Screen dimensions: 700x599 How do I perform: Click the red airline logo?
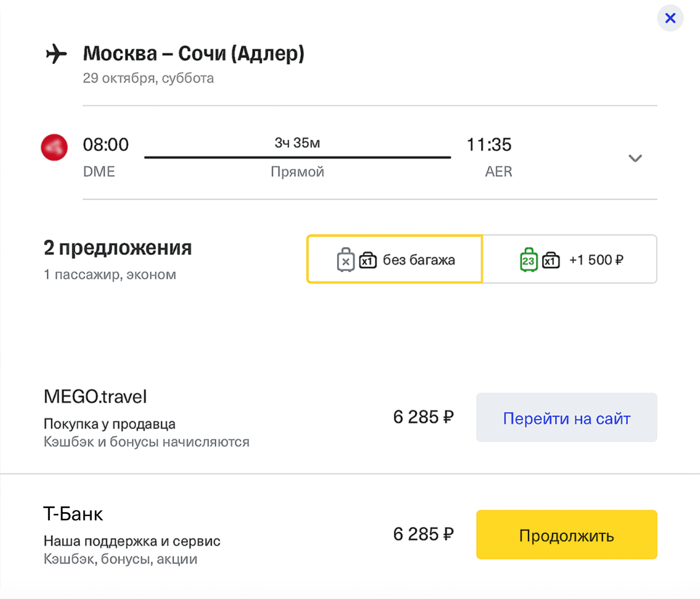click(54, 148)
